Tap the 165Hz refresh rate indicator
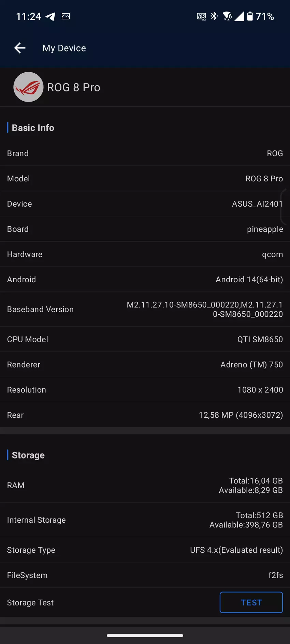 (201, 16)
